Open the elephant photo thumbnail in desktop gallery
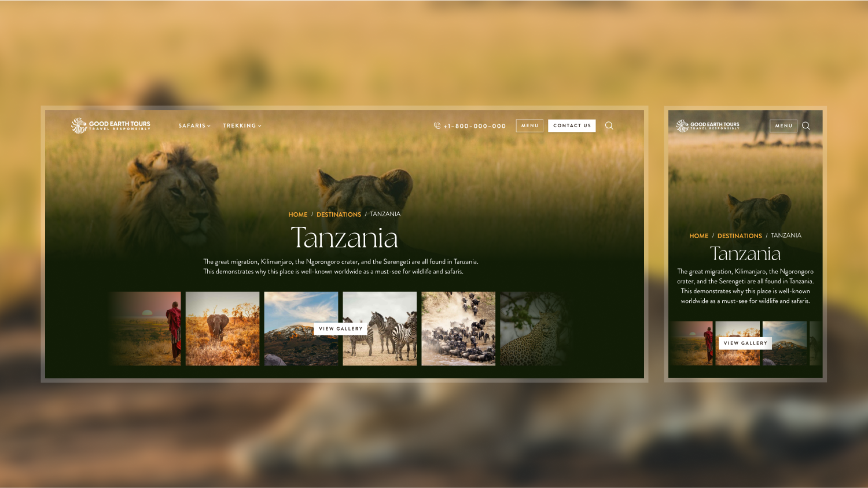Image resolution: width=868 pixels, height=488 pixels. click(x=222, y=328)
